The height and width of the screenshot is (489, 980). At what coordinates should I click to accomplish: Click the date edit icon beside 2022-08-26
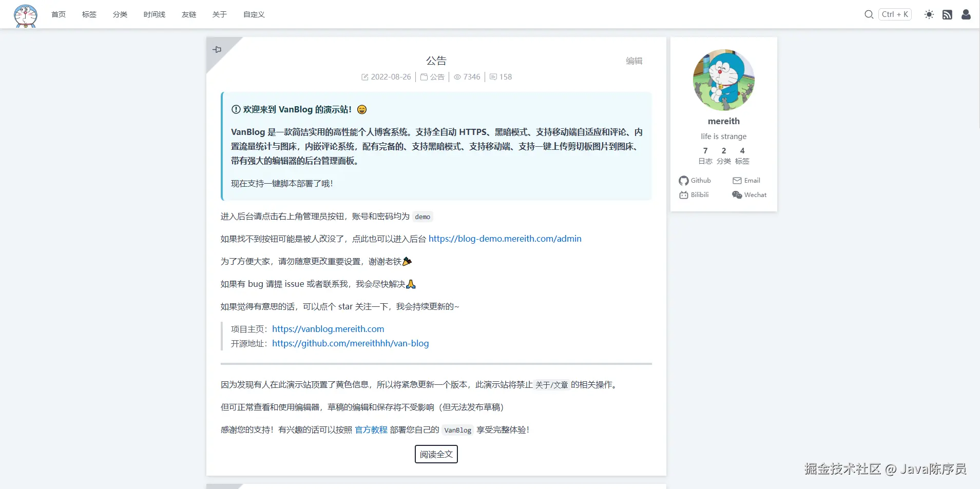pos(365,77)
